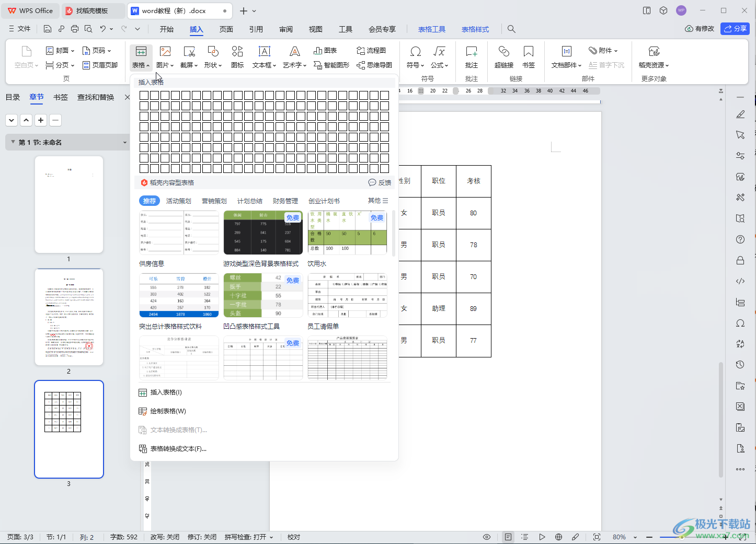
Task: Open the 文件 file menu
Action: click(x=20, y=29)
